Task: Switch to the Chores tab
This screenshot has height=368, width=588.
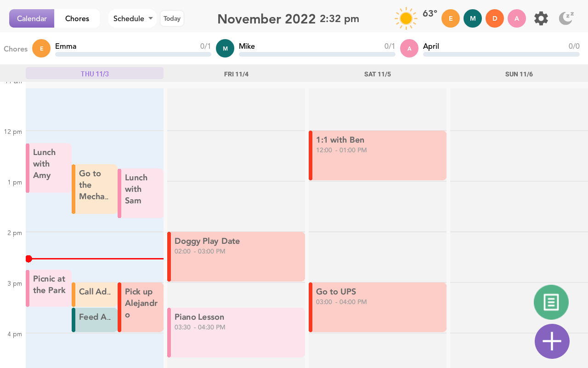Action: pos(77,18)
